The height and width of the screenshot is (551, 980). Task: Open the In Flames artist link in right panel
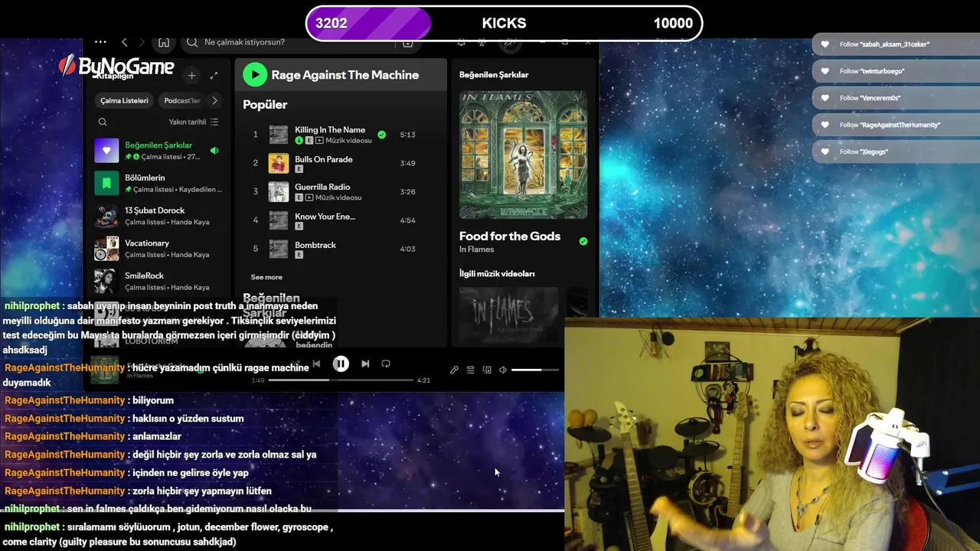click(476, 249)
